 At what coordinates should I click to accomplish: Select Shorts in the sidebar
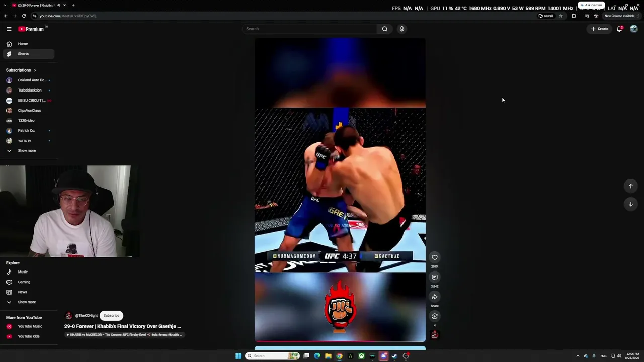coord(28,54)
